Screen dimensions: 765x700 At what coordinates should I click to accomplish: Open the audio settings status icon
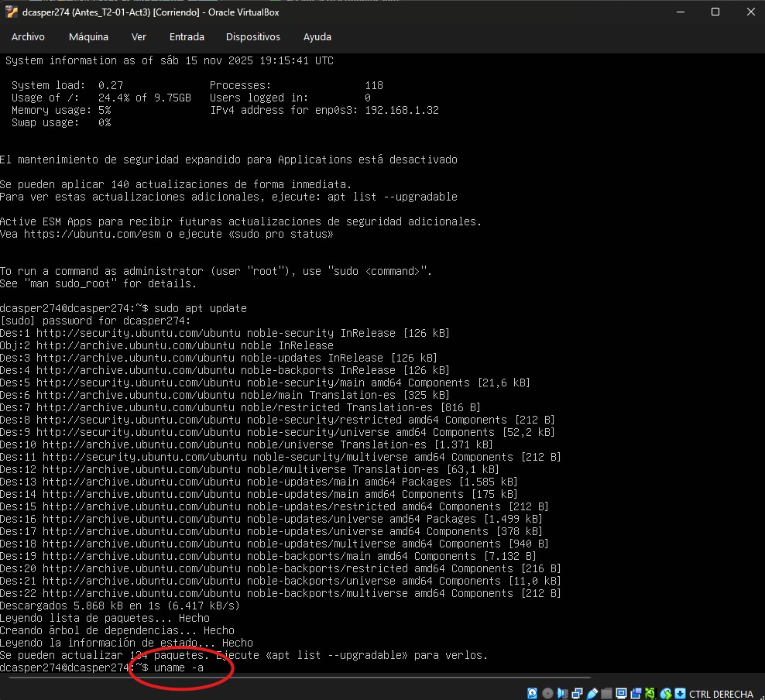563,693
